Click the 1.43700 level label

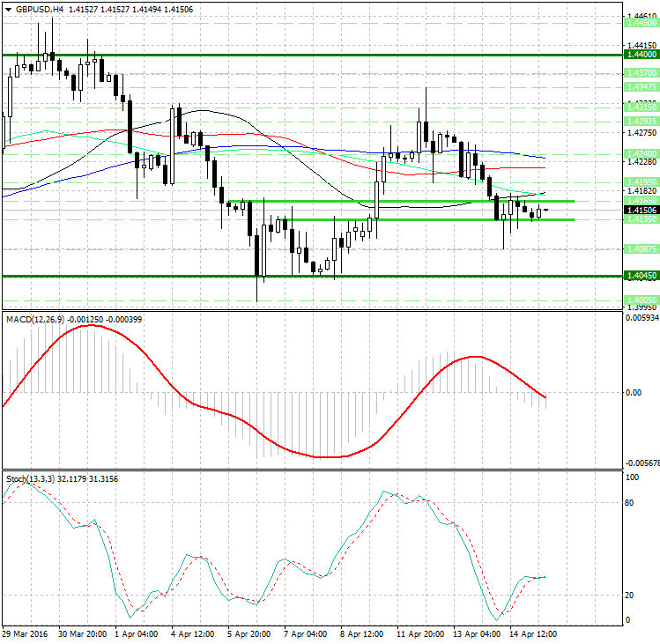click(x=639, y=72)
